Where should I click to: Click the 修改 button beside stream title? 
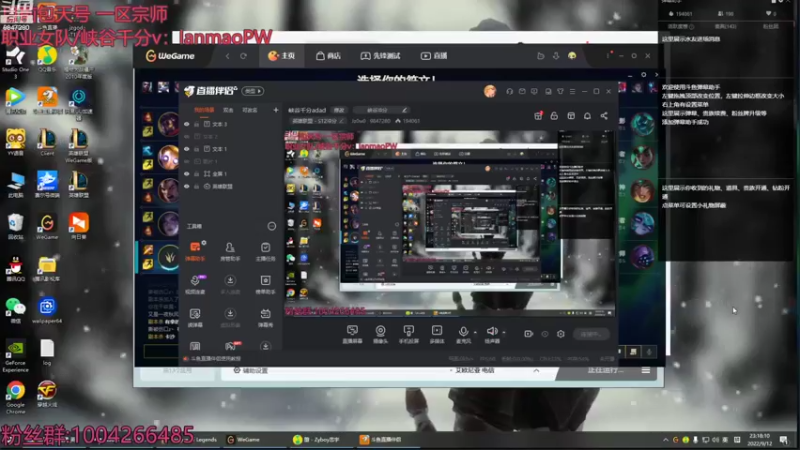(x=339, y=110)
